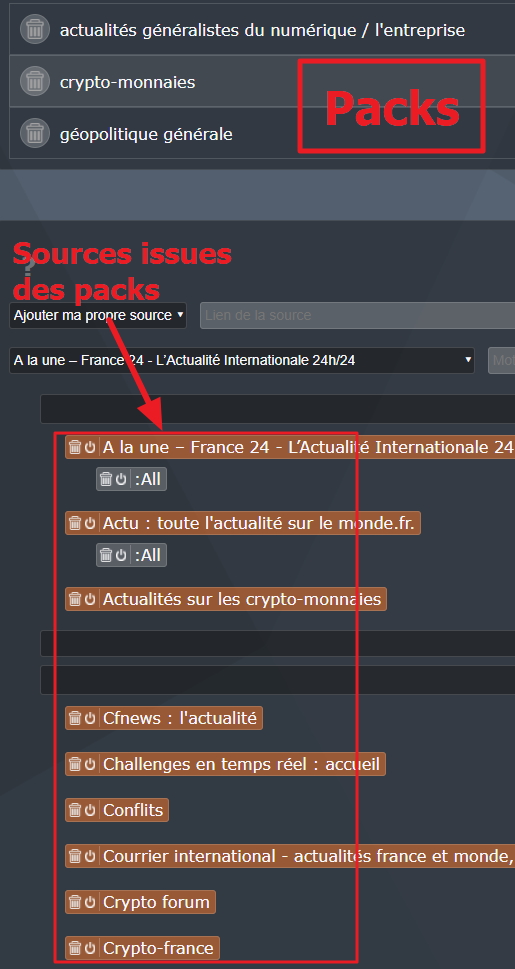Select the géopolitique générale pack row
The height and width of the screenshot is (969, 515).
262,133
